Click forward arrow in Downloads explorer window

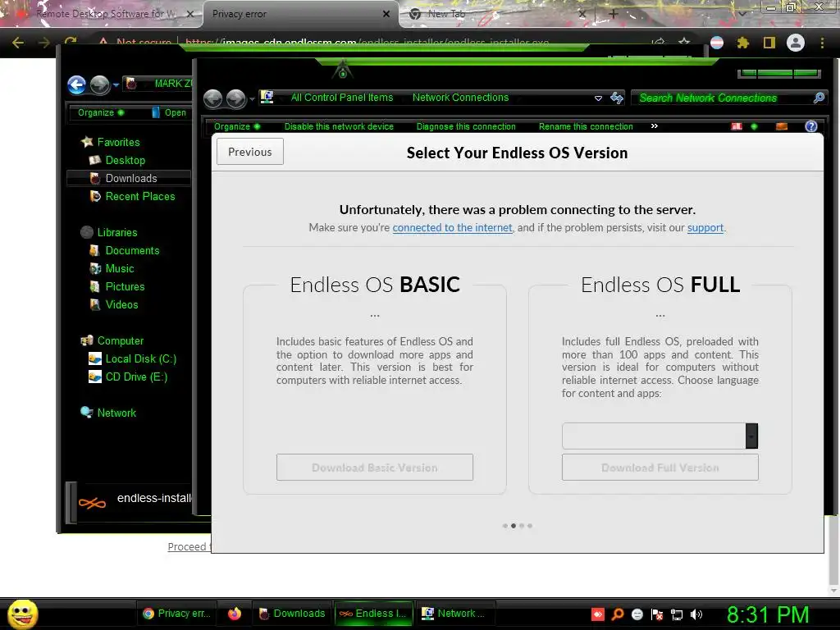click(x=99, y=84)
